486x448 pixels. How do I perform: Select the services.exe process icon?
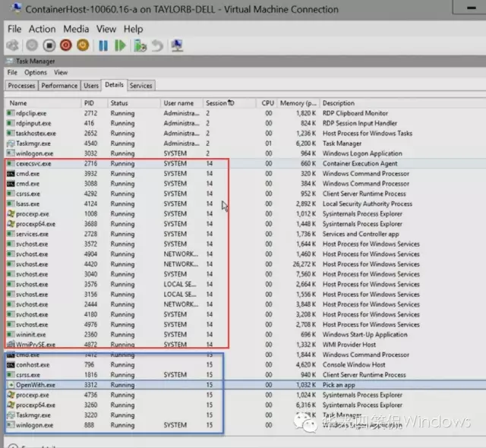click(x=11, y=234)
